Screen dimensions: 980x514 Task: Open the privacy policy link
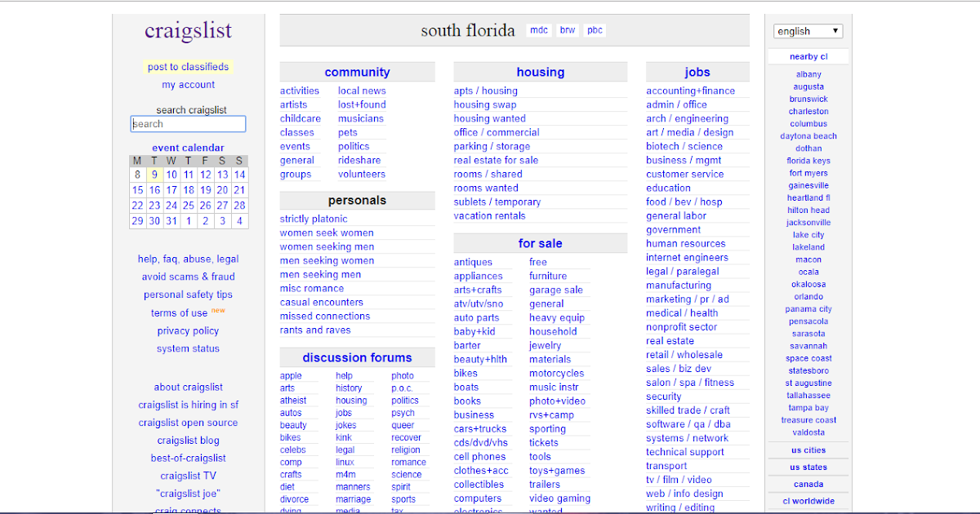click(x=188, y=331)
